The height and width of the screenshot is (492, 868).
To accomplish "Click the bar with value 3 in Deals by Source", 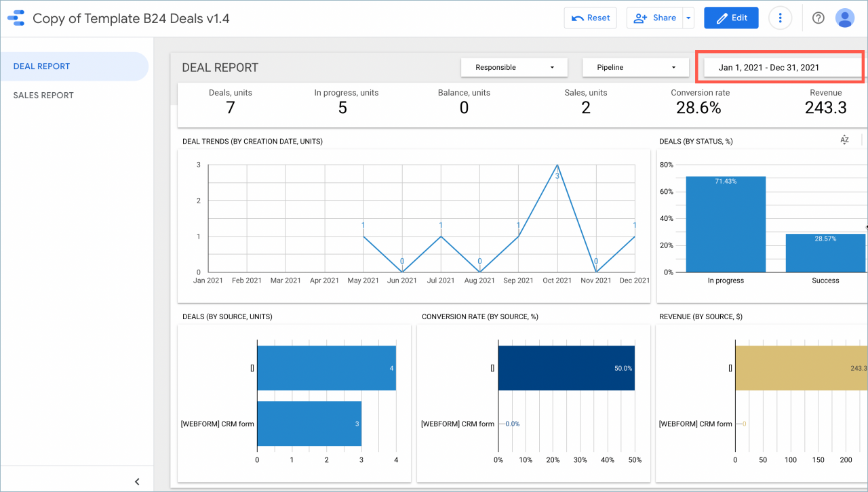I will [309, 424].
